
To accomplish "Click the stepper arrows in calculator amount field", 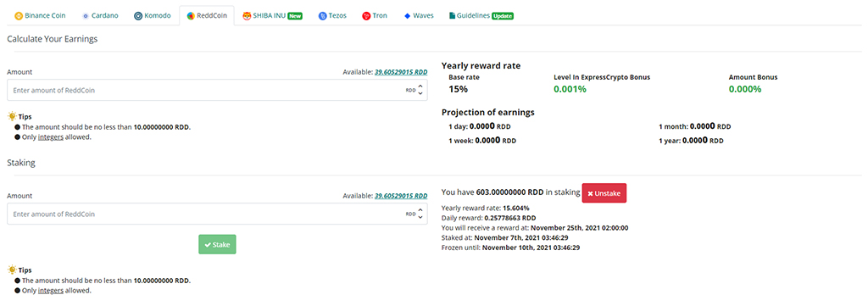I will tap(420, 90).
